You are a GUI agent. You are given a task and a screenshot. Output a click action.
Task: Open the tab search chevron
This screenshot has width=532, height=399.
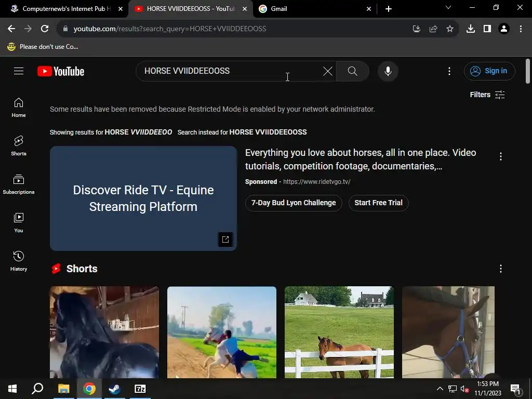448,7
